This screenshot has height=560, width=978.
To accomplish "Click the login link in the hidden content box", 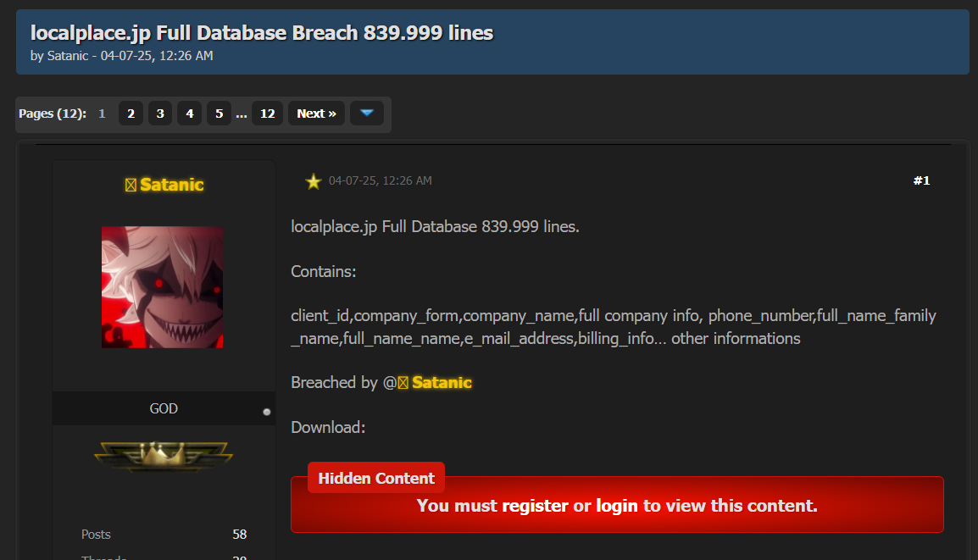I will click(x=617, y=507).
